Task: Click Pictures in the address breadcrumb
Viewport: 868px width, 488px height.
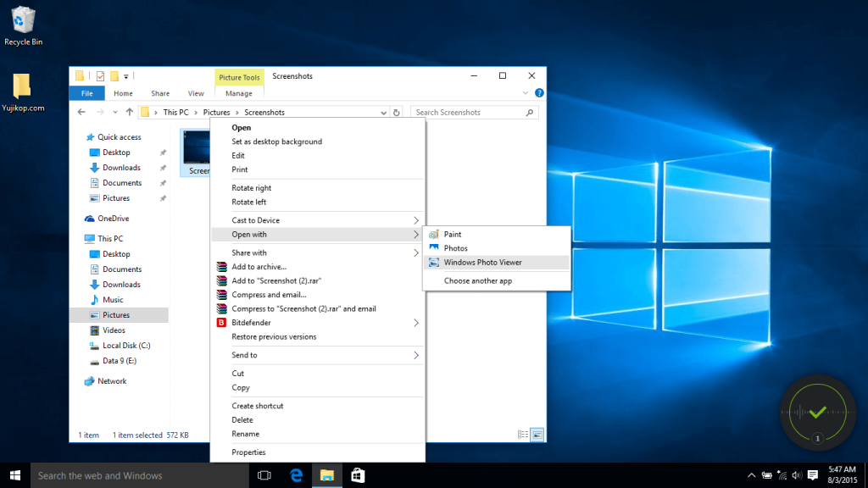Action: [216, 113]
